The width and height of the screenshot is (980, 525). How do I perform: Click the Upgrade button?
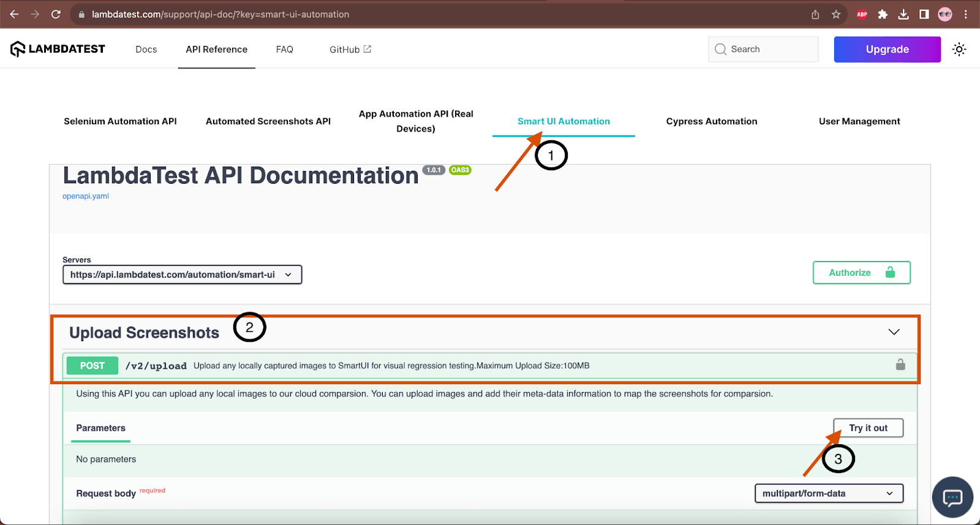point(888,50)
